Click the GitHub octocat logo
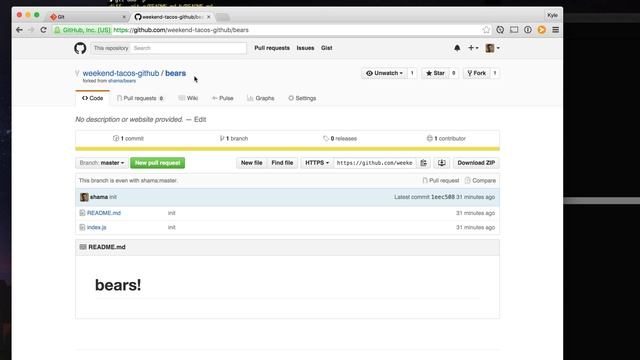Viewport: 640px width, 360px height. [x=80, y=48]
